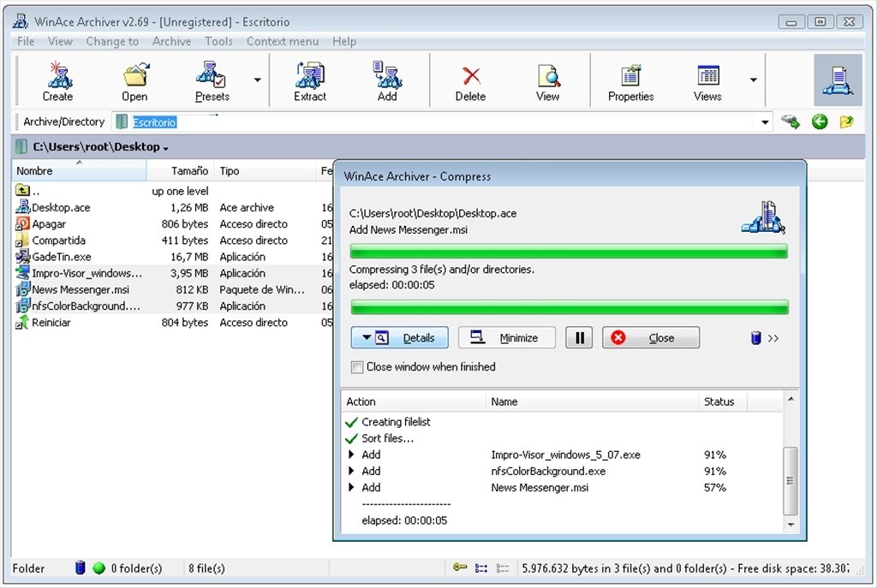Click the Escritorio address input field
The height and width of the screenshot is (588, 877).
point(434,122)
